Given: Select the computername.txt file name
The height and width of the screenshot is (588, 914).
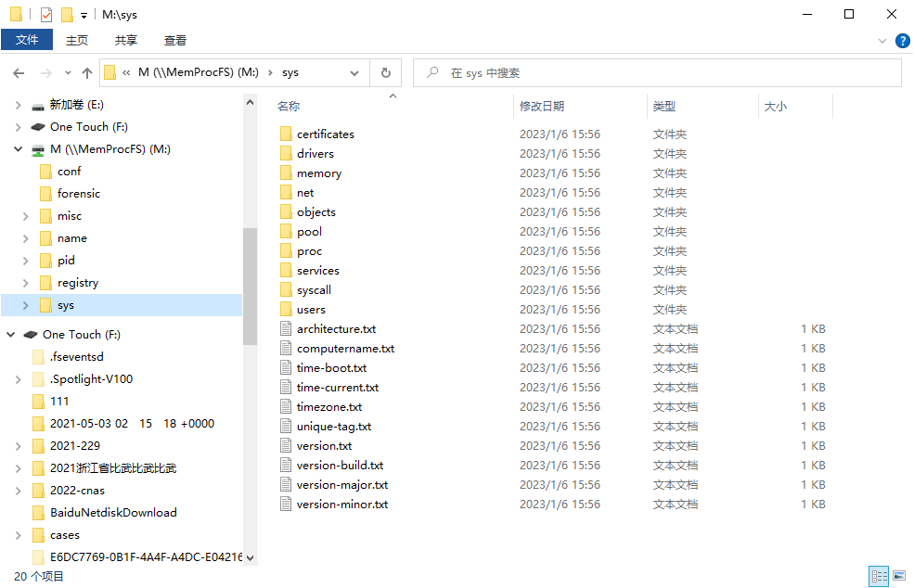Looking at the screenshot, I should pyautogui.click(x=346, y=349).
